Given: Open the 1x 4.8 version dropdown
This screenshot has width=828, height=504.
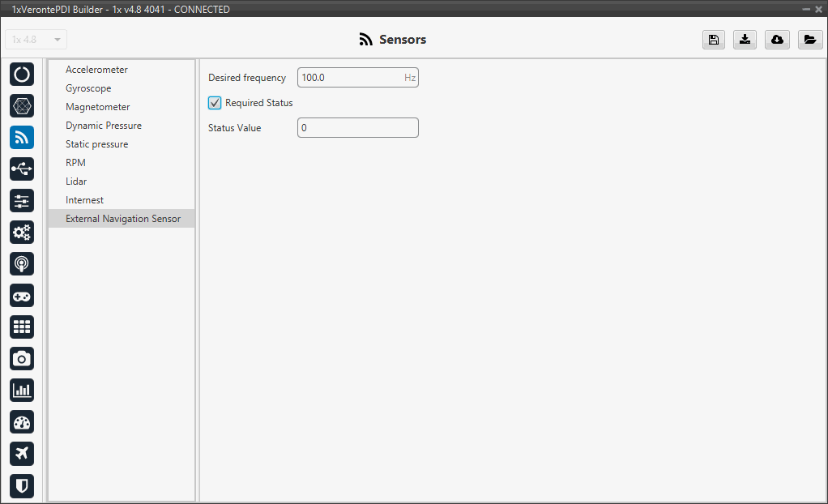Looking at the screenshot, I should tap(36, 40).
